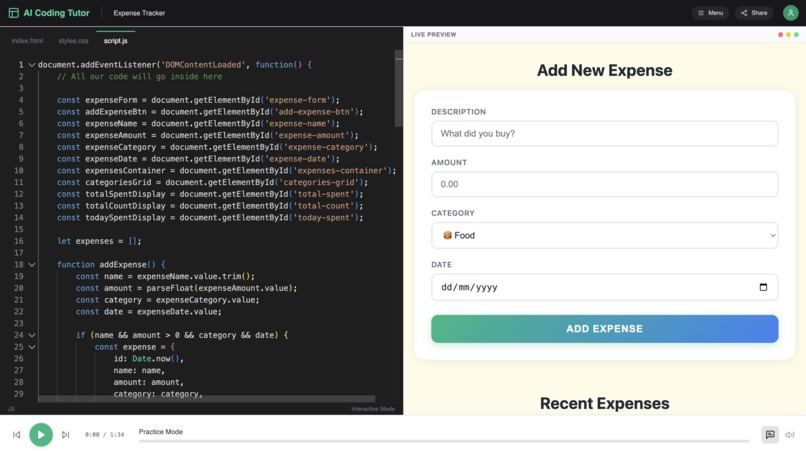Switch to the index.html tab
Screen dimensions: 806x454
click(x=27, y=41)
